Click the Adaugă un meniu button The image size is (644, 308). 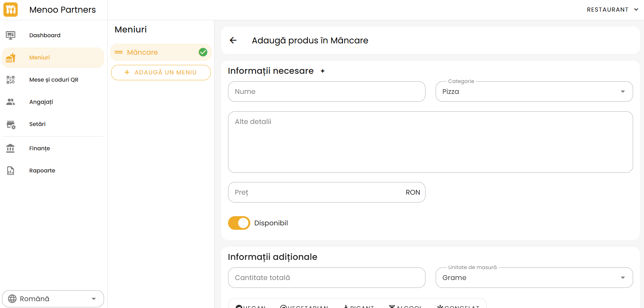pos(161,72)
